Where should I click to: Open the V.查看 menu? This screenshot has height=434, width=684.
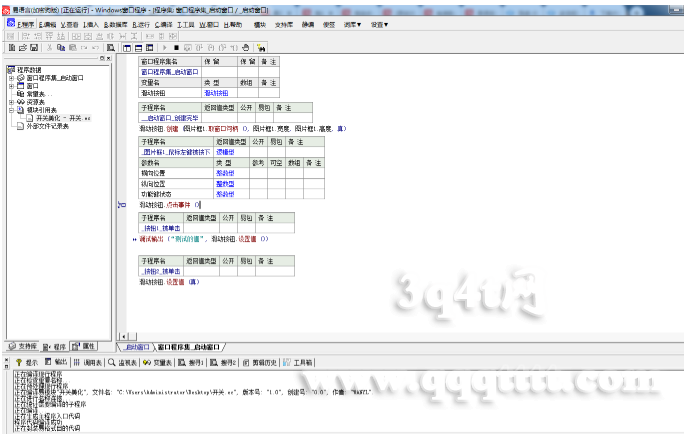[69, 25]
